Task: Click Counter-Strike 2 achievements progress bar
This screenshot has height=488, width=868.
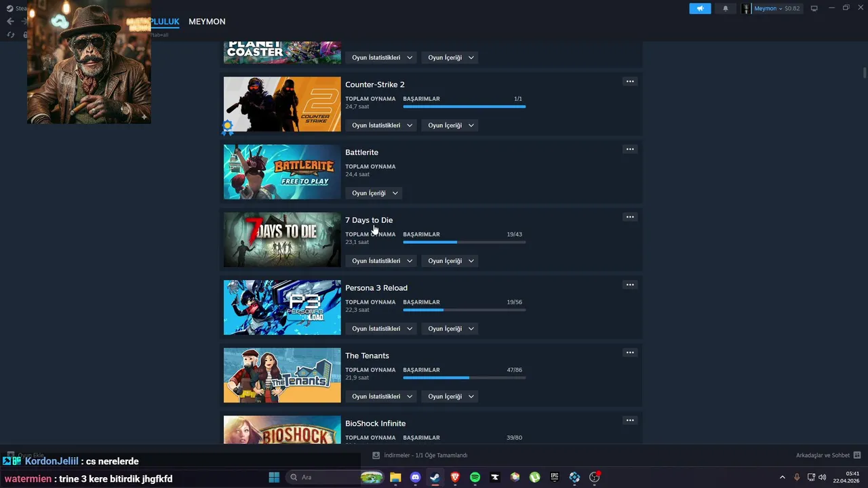Action: tap(464, 106)
